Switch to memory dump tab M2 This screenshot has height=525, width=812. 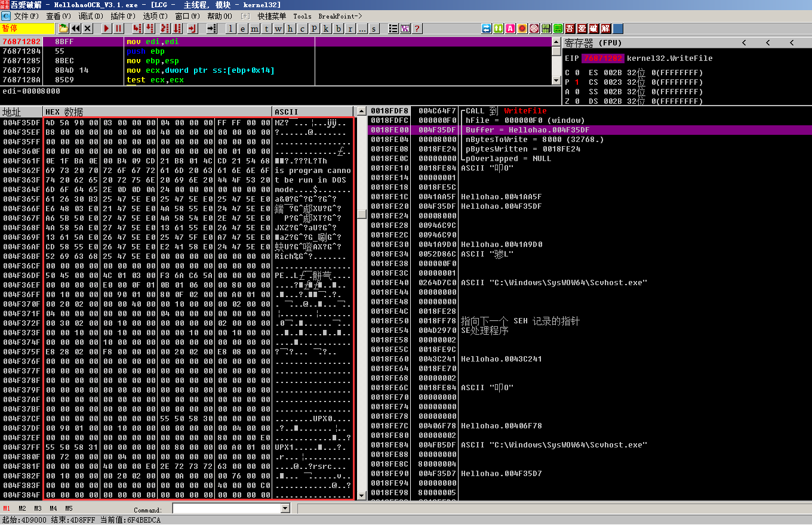(x=22, y=508)
